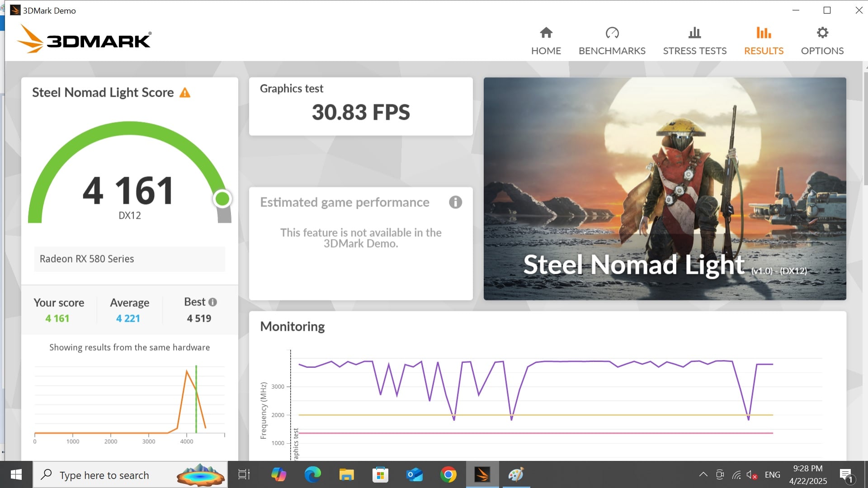Click the vertical scrollbar of the results page

click(865, 129)
